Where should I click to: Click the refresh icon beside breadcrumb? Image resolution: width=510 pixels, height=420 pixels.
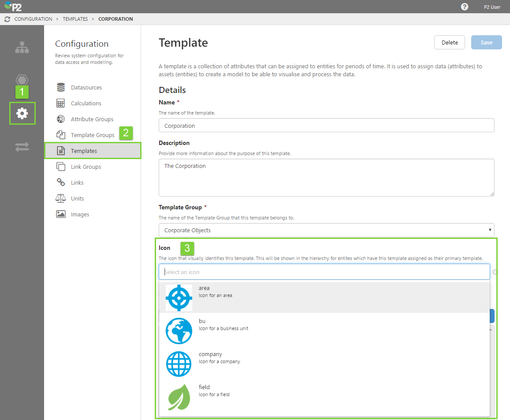(x=7, y=19)
